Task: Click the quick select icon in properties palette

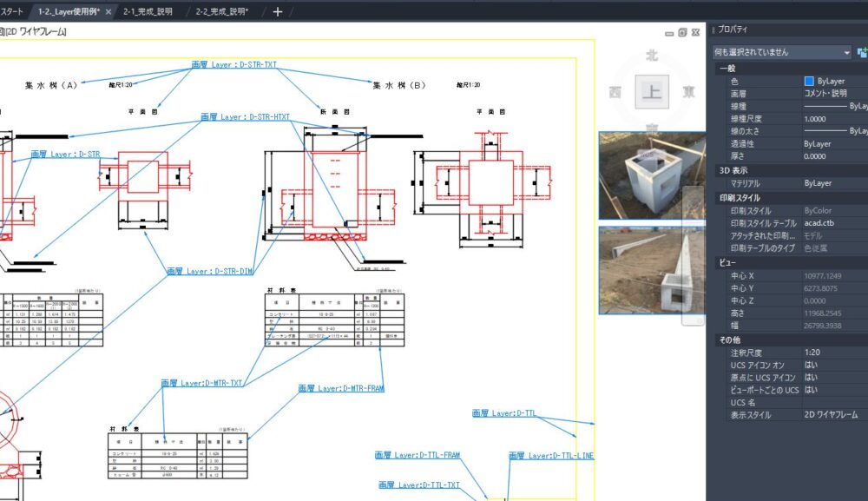Action: [x=862, y=52]
